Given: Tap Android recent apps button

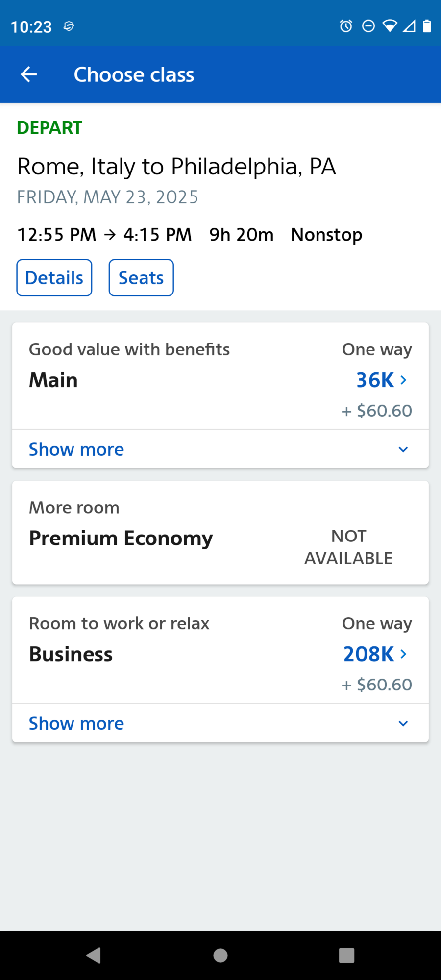Looking at the screenshot, I should [x=346, y=955].
